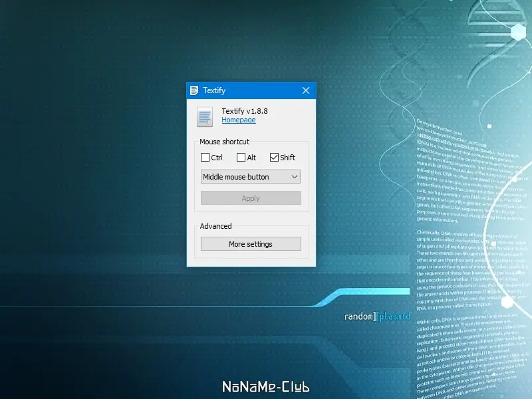Close the Textify window

coord(306,90)
